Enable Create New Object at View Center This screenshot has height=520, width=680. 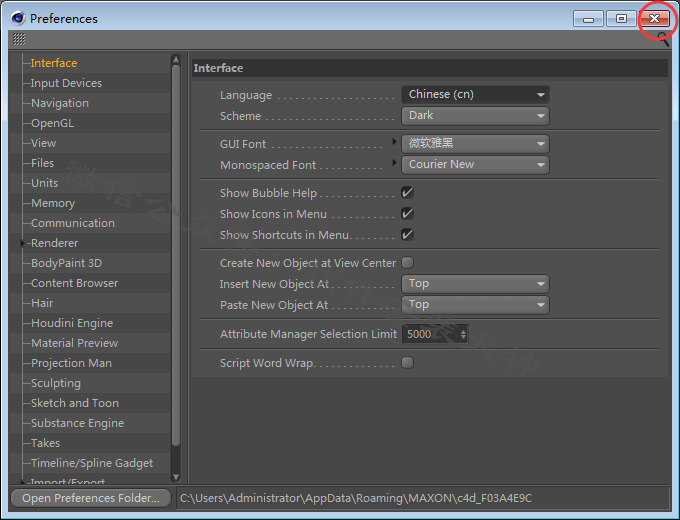click(407, 262)
